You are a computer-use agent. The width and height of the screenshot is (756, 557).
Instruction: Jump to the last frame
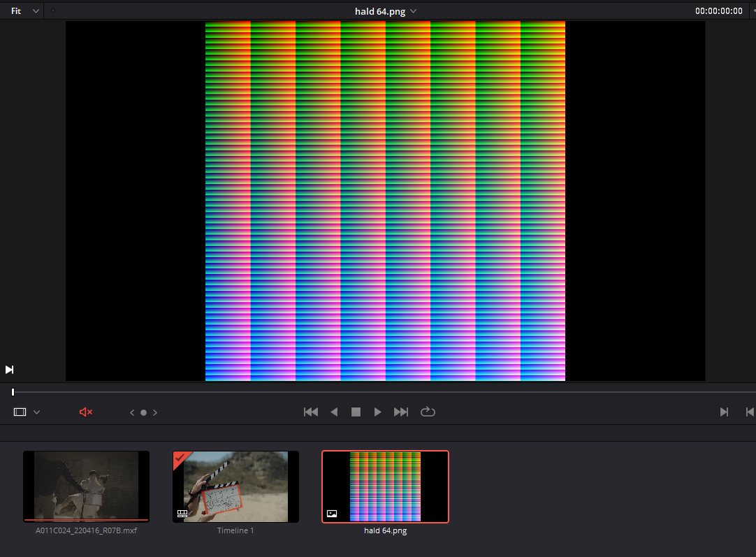[400, 412]
